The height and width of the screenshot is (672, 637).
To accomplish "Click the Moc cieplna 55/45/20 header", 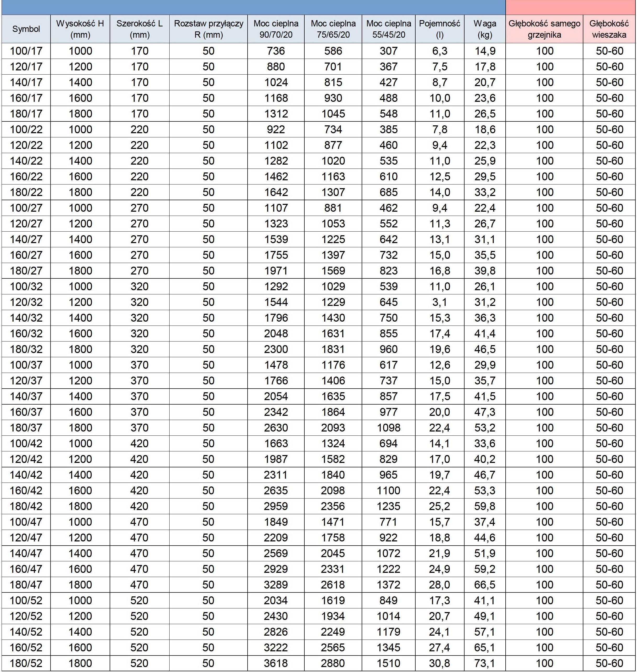I will [388, 29].
